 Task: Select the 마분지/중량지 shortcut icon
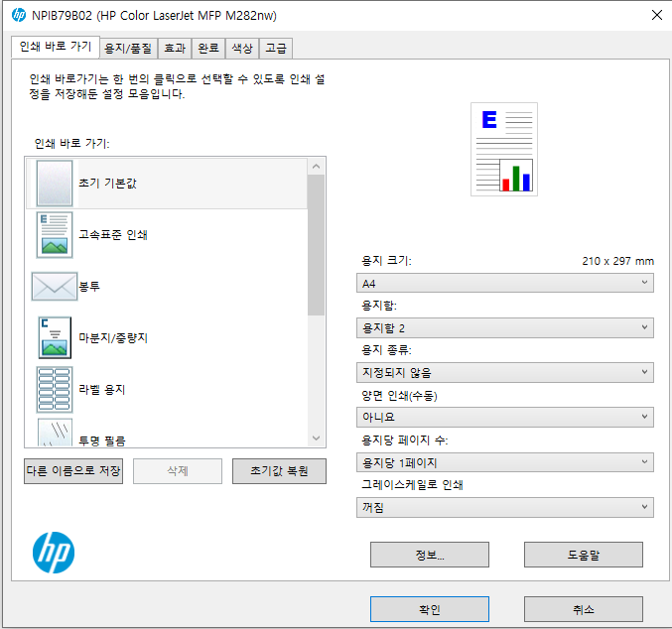pos(55,337)
